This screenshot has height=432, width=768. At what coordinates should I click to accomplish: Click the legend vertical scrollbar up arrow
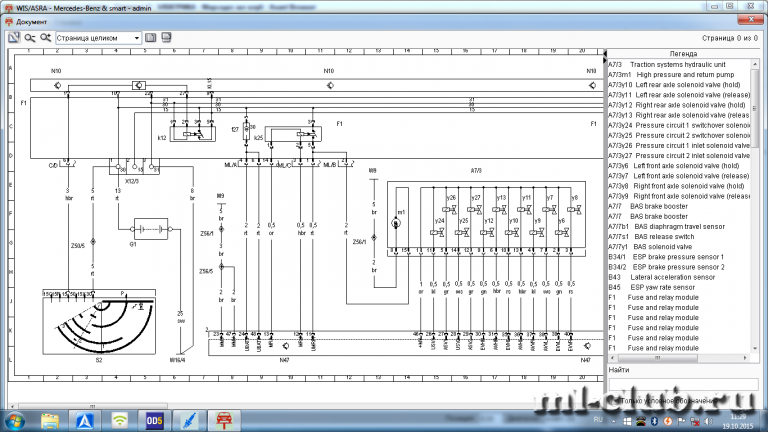coord(754,64)
